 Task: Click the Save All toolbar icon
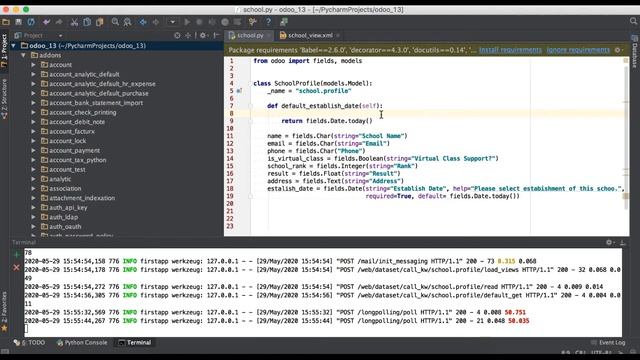click(x=18, y=22)
